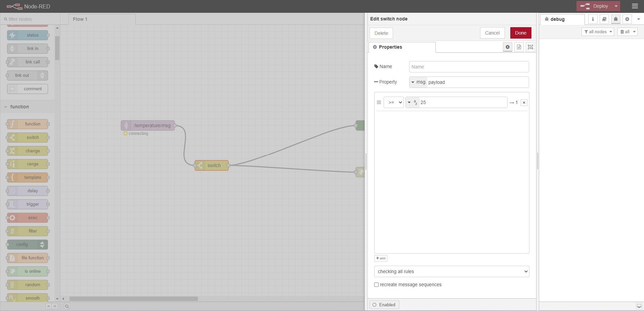The image size is (644, 311).
Task: Open the main hamburger menu
Action: (x=635, y=6)
